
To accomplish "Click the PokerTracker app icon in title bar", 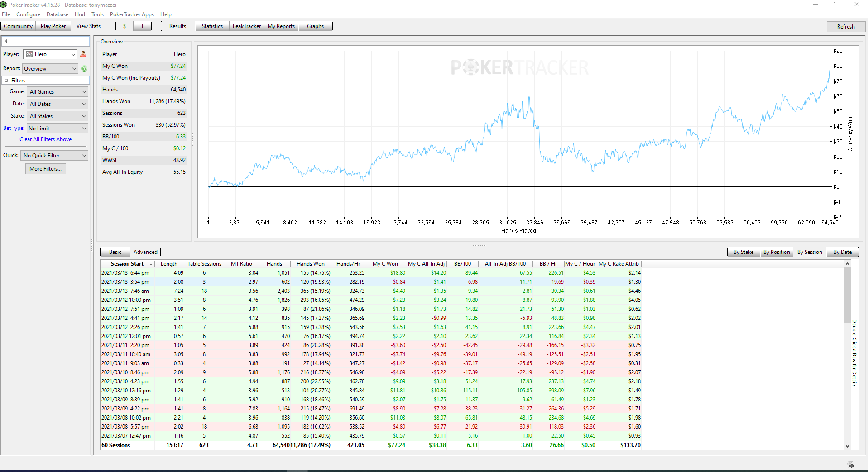I will pyautogui.click(x=4, y=5).
